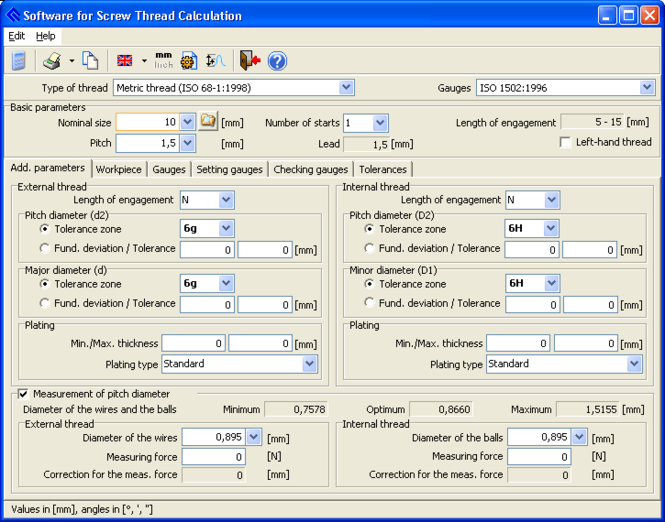Image resolution: width=665 pixels, height=522 pixels.
Task: Click the calculator icon in toolbar
Action: (x=19, y=61)
